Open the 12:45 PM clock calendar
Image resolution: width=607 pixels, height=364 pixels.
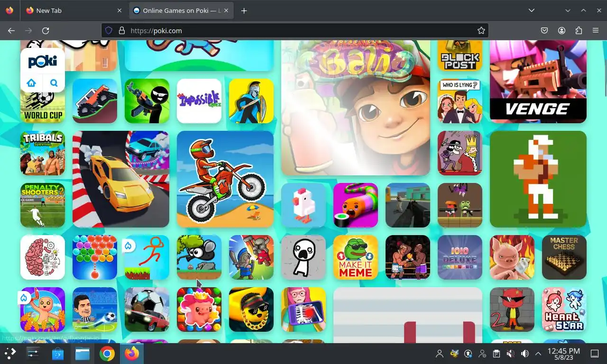[564, 354]
